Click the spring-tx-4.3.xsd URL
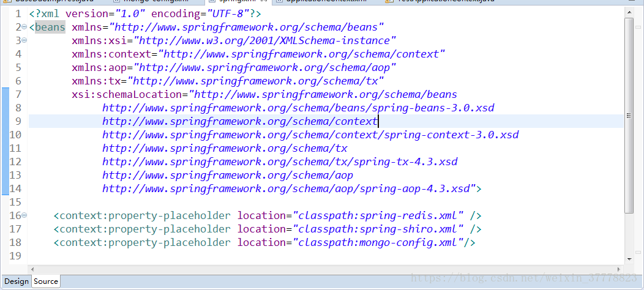This screenshot has height=290, width=644. point(280,162)
